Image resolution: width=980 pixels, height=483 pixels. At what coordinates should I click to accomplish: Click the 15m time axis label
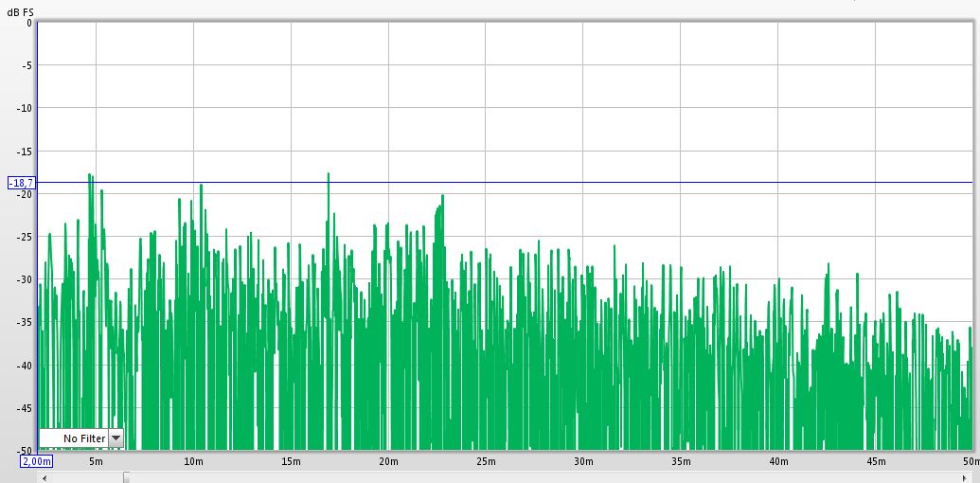291,461
